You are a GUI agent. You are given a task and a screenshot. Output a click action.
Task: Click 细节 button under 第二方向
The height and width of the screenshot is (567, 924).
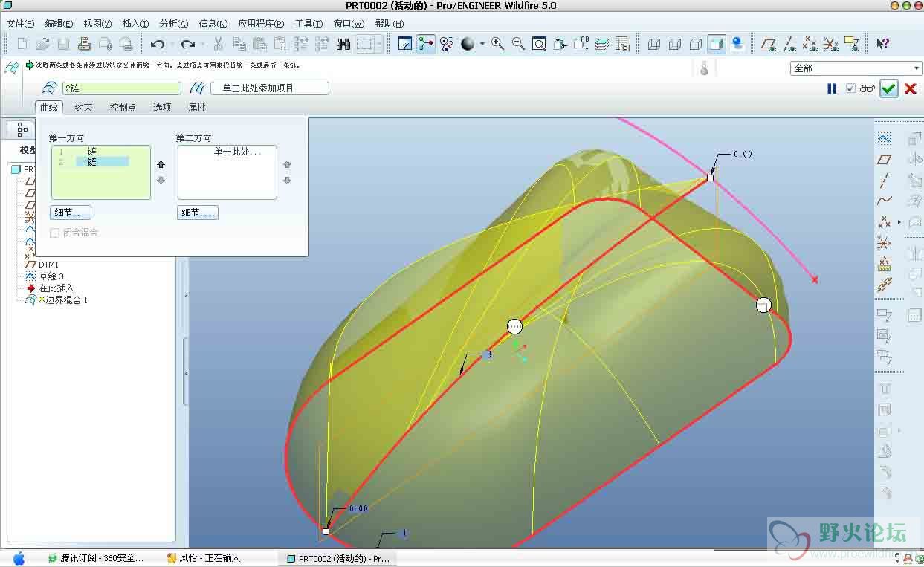(x=198, y=213)
